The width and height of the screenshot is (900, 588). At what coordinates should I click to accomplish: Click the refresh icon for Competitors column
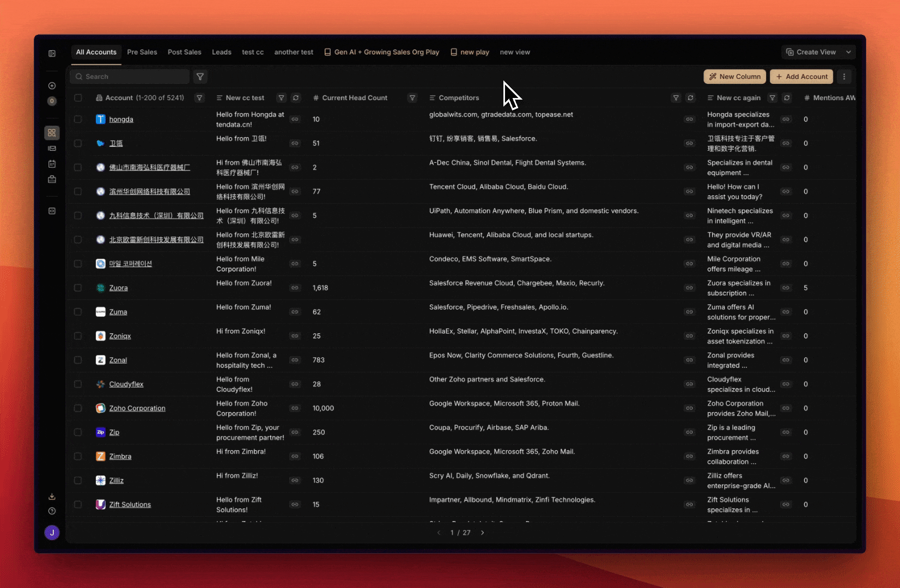(x=690, y=98)
